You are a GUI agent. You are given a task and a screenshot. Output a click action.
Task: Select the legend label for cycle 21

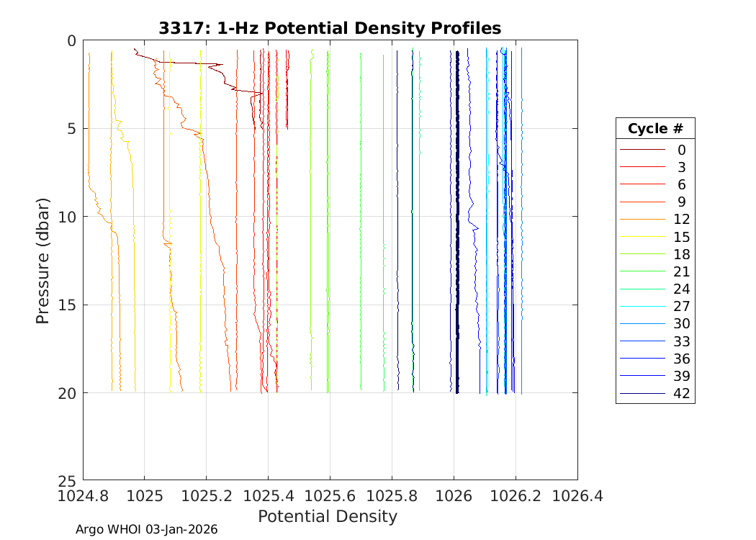point(681,271)
